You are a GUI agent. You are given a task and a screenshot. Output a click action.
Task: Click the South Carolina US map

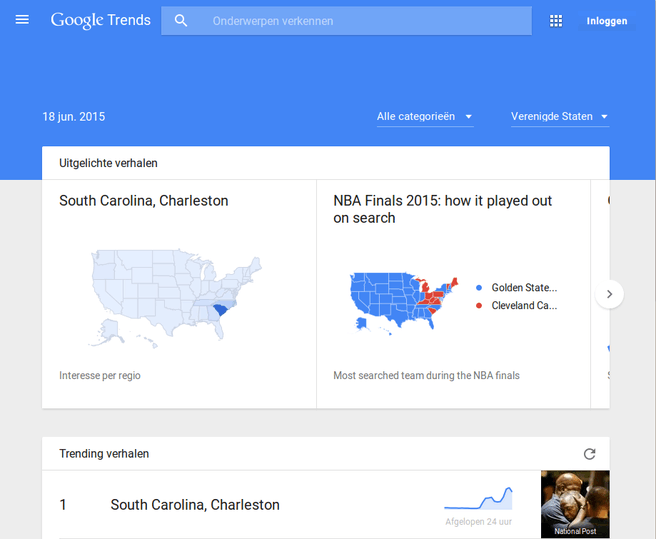[174, 295]
